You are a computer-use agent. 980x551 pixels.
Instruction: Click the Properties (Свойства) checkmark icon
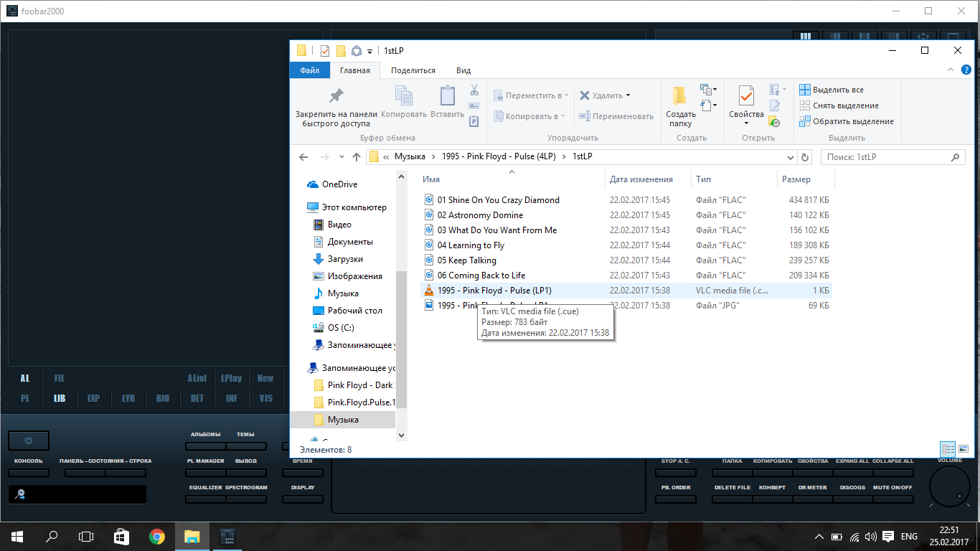click(x=746, y=96)
